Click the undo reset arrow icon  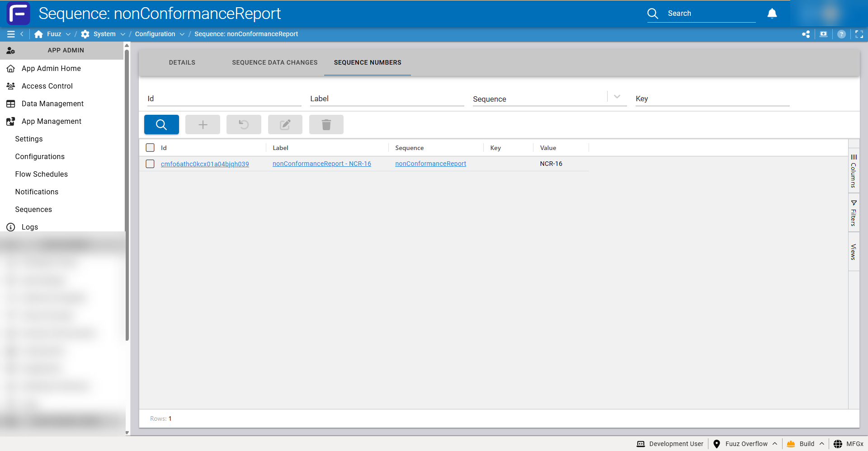click(x=244, y=124)
